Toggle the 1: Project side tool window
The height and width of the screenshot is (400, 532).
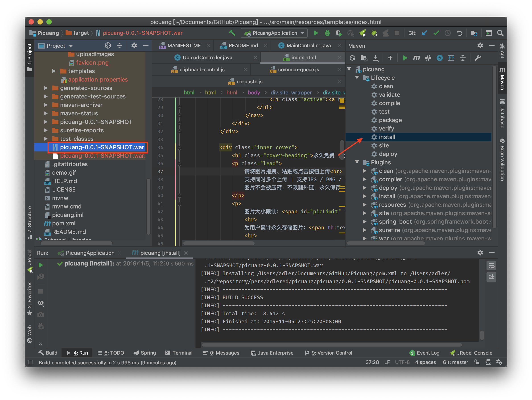[30, 58]
